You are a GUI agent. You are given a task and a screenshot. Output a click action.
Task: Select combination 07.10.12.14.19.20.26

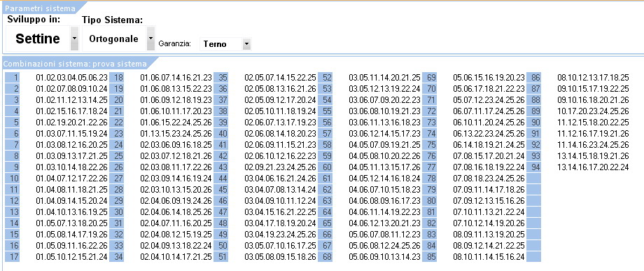point(489,223)
